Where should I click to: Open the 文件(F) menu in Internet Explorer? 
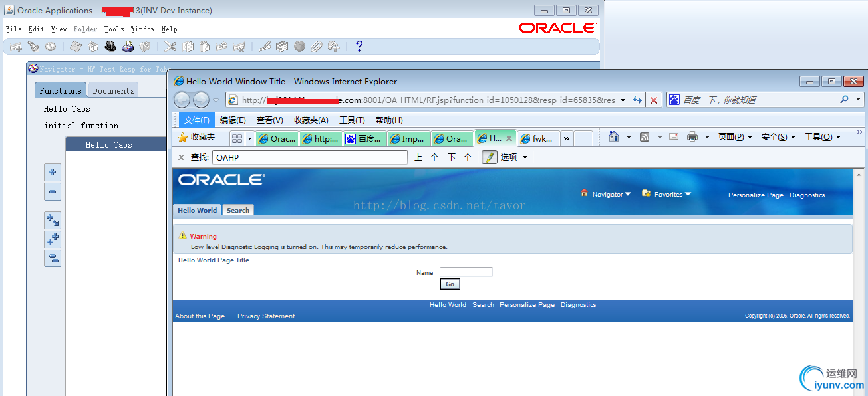point(197,120)
